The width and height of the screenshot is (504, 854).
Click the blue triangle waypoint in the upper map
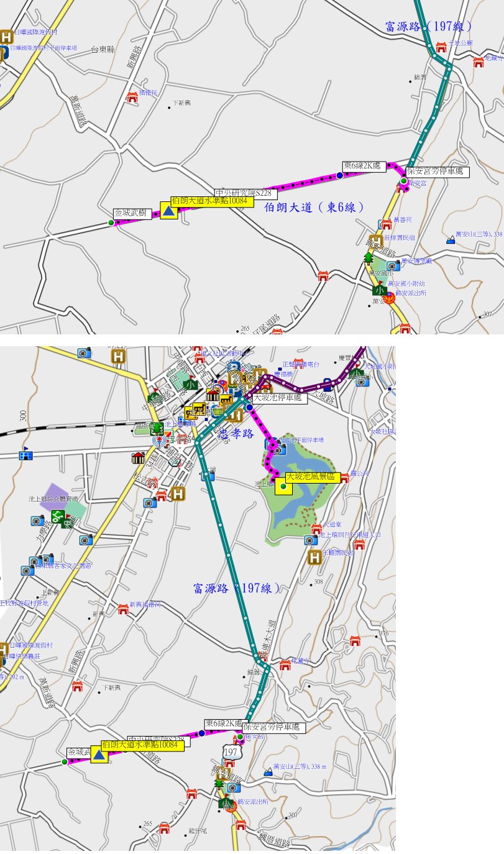point(169,212)
